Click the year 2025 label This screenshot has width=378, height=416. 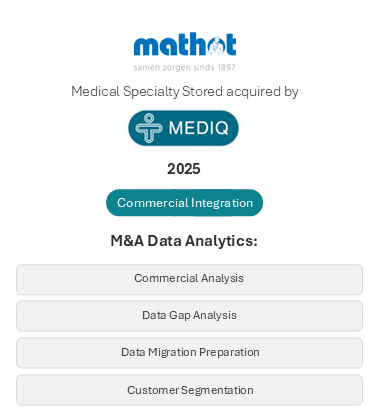[184, 169]
